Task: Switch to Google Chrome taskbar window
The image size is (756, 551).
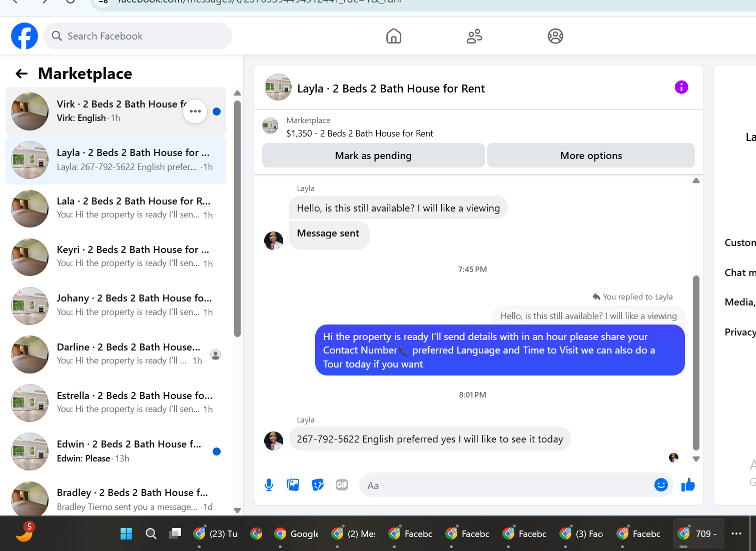Action: coord(297,533)
